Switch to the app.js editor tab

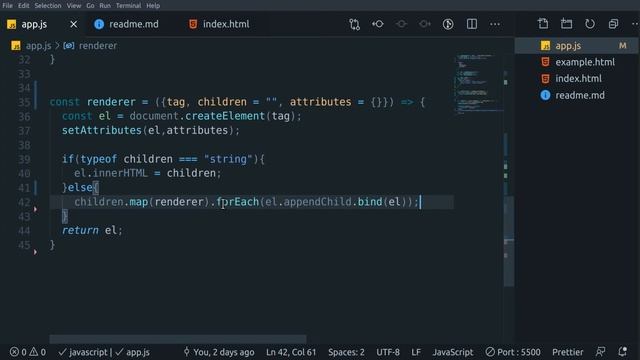click(34, 24)
